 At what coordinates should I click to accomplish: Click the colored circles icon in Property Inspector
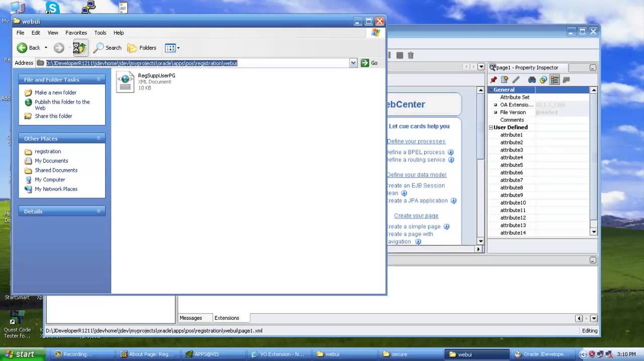coord(543,80)
